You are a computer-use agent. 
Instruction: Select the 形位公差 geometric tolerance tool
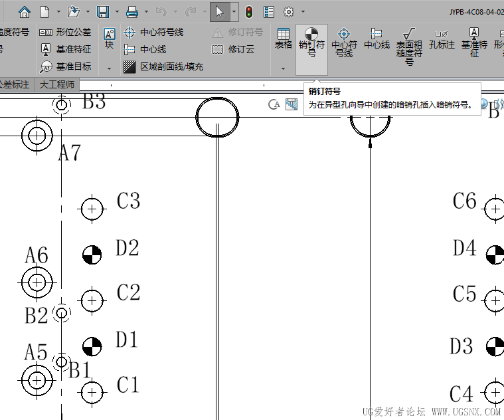point(65,32)
